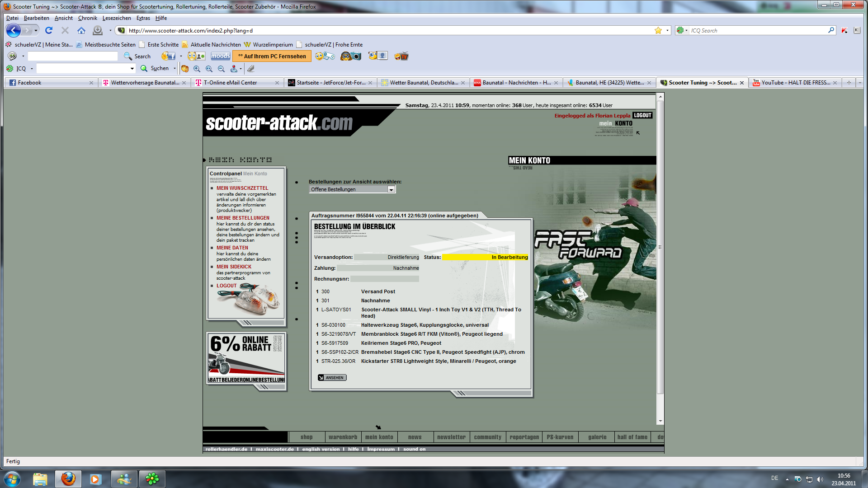This screenshot has width=868, height=488.
Task: Open the smiley toolbar logo dropdown arrow
Action: tap(23, 56)
